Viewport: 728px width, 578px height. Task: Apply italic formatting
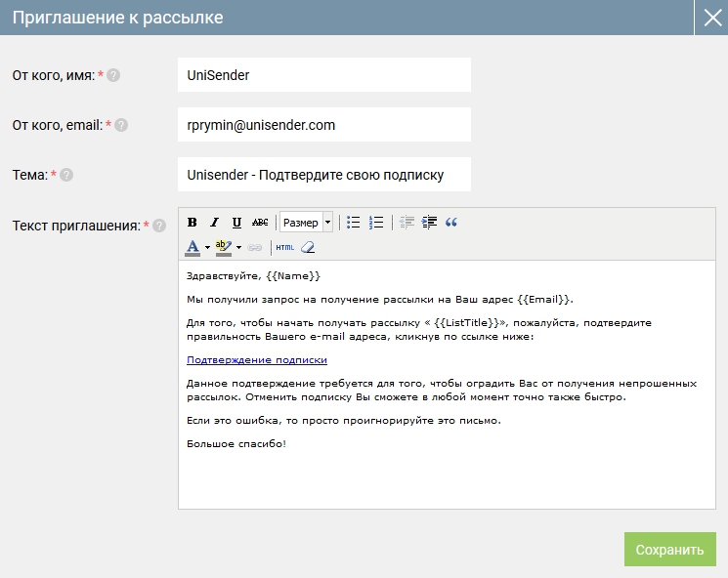pyautogui.click(x=214, y=223)
